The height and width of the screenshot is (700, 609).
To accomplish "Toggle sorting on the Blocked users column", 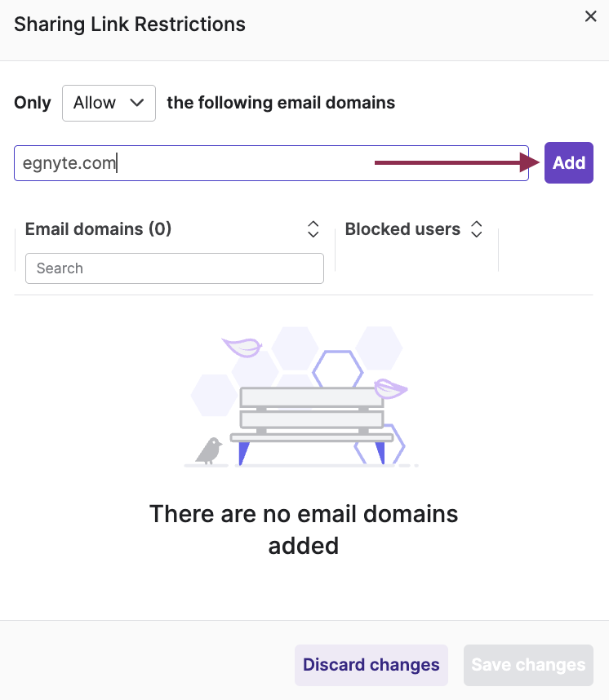I will tap(476, 229).
